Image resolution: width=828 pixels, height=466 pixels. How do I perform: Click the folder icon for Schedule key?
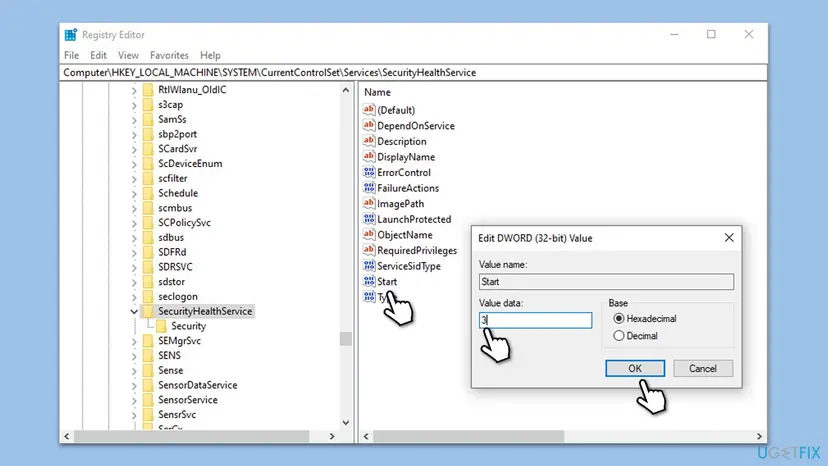click(148, 193)
